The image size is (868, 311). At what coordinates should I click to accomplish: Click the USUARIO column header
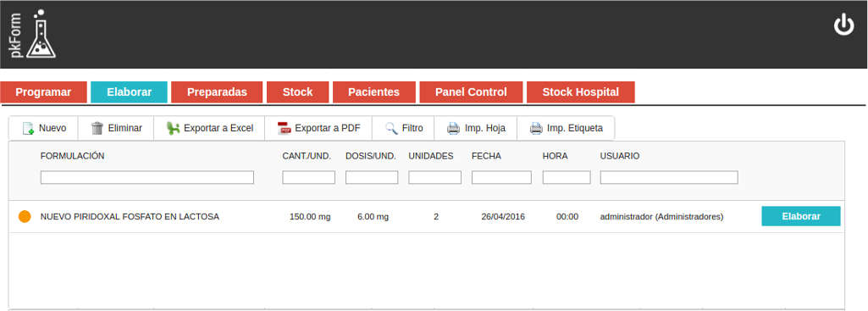pos(620,156)
